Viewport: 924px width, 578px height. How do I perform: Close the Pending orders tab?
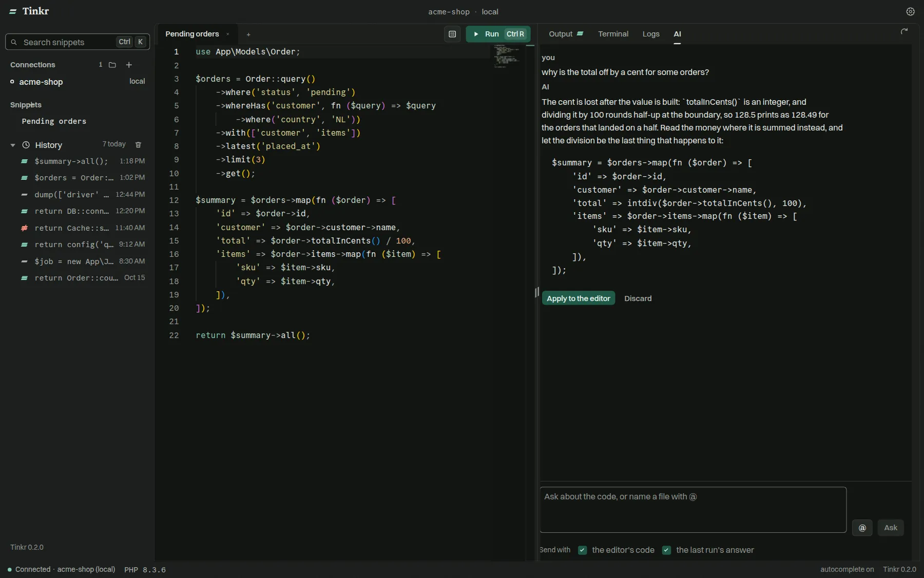[x=227, y=34]
